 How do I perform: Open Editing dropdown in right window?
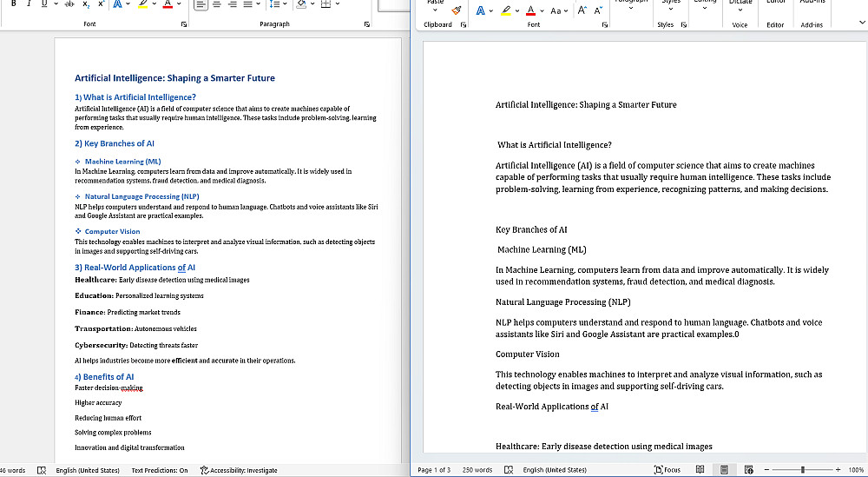point(705,8)
